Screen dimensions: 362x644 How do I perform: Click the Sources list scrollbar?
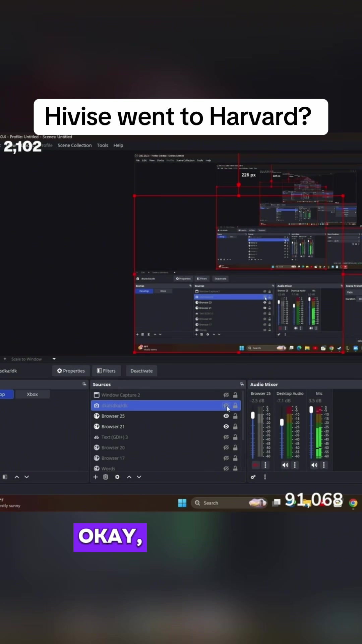tap(243, 416)
